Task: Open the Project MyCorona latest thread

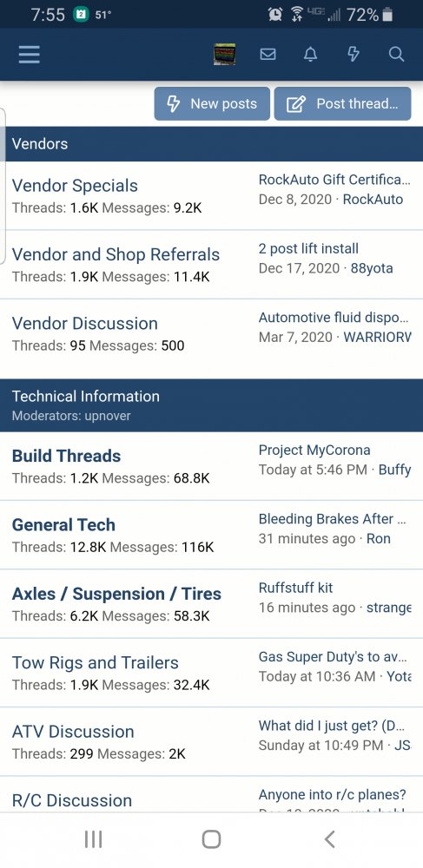Action: click(x=314, y=450)
